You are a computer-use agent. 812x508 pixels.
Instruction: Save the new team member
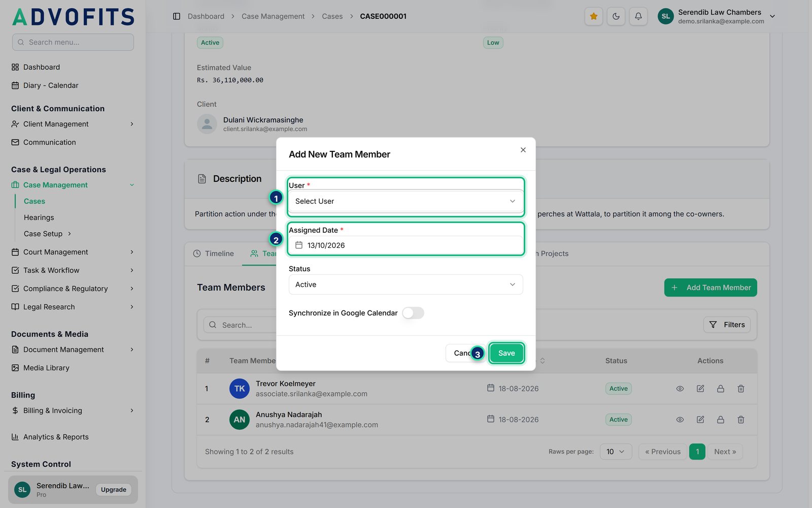click(506, 353)
